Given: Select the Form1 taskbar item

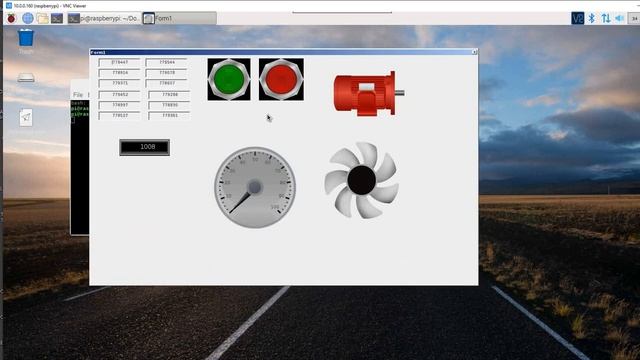Looking at the screenshot, I should [x=179, y=18].
